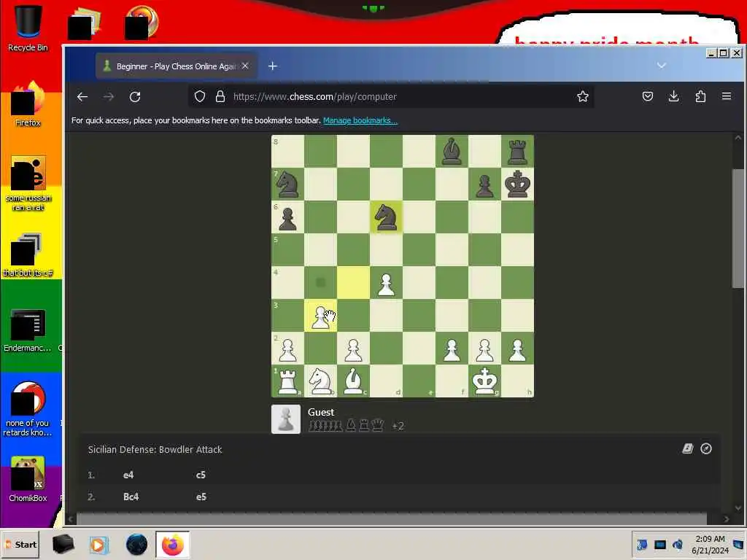747x560 pixels.
Task: Click the chess.com URL address field
Action: point(391,97)
